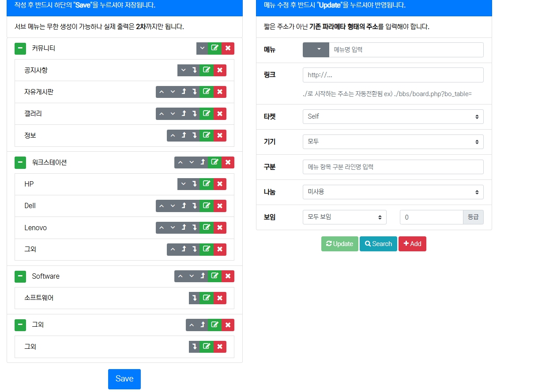Open the 기기 dropdown showing 모두
538x392 pixels.
pyautogui.click(x=393, y=142)
